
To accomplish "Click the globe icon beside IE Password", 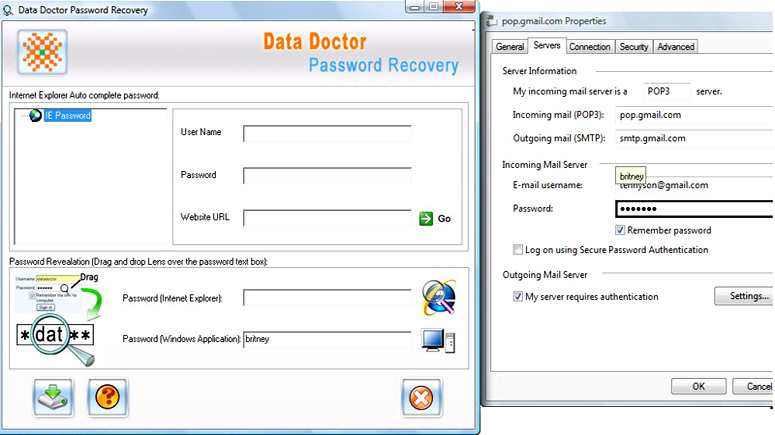I will pos(35,116).
